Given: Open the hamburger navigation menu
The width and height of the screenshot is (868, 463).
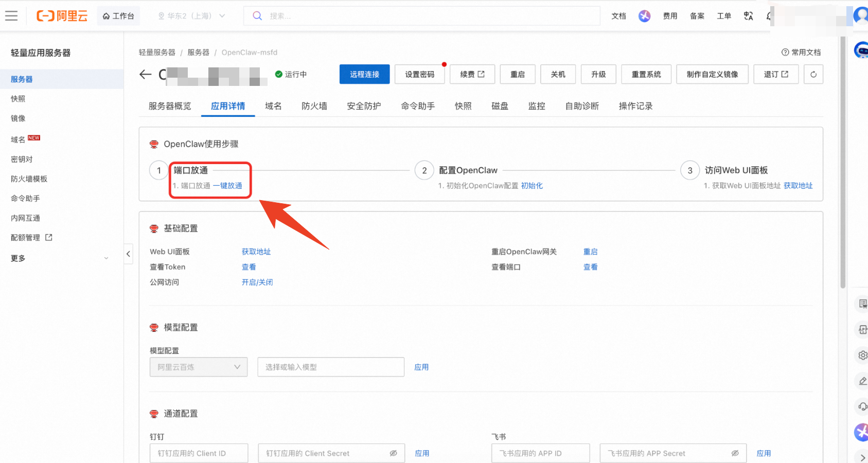Looking at the screenshot, I should (11, 16).
